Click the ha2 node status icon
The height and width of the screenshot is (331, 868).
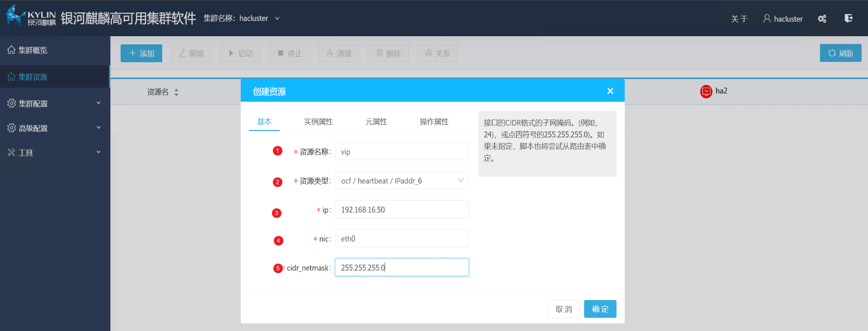coord(706,91)
